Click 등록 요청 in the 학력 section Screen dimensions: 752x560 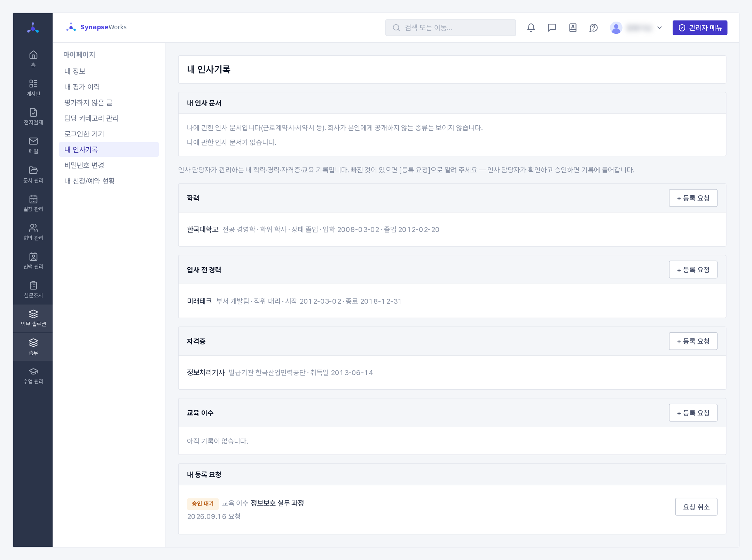693,198
